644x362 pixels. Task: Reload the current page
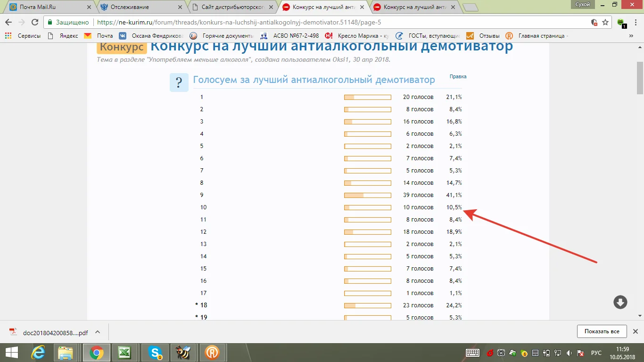coord(35,22)
